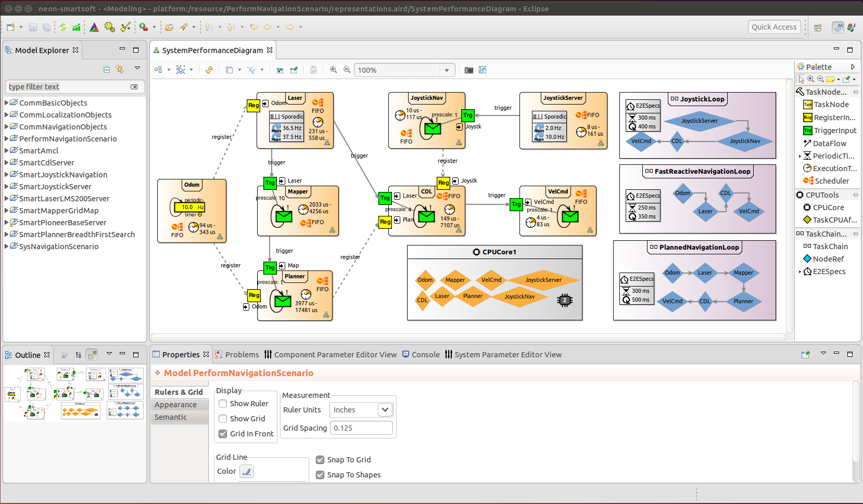Screen dimensions: 863x504
Task: Switch to the Console tab
Action: point(425,355)
